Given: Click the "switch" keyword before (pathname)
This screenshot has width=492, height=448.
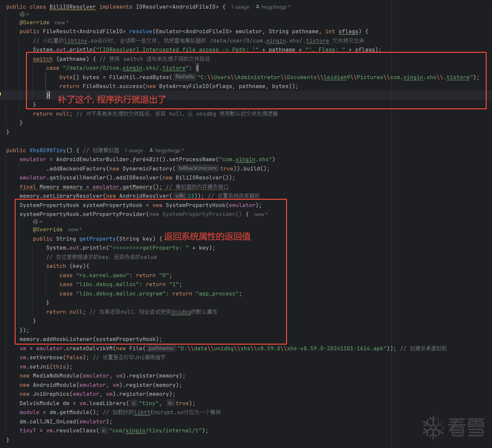Looking at the screenshot, I should [43, 59].
